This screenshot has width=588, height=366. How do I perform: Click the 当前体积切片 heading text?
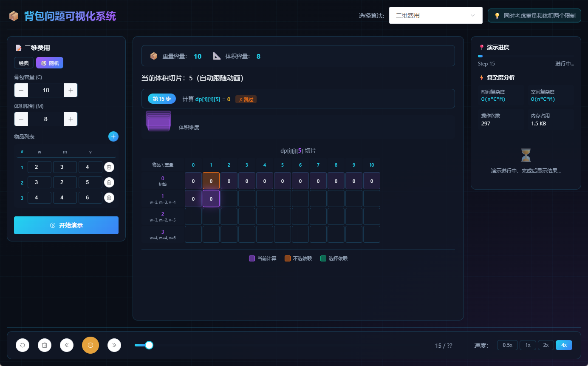click(x=192, y=78)
